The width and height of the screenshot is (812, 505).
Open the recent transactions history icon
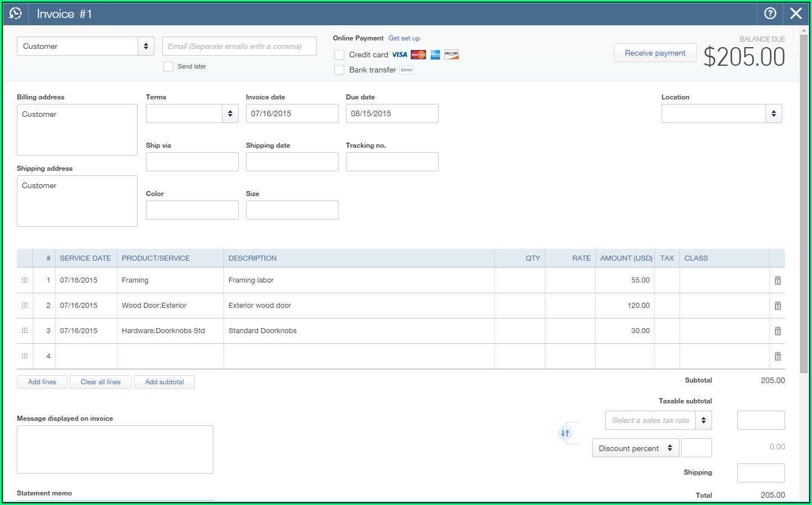point(16,13)
